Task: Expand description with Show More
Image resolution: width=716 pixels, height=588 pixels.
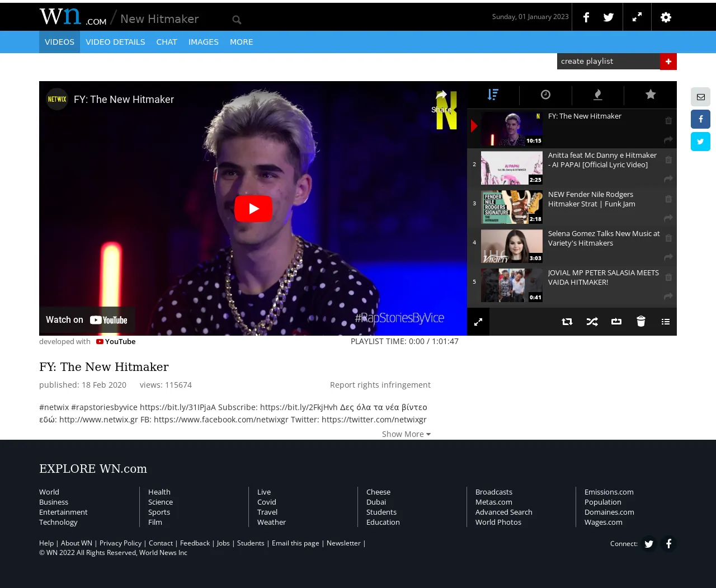Action: [406, 434]
